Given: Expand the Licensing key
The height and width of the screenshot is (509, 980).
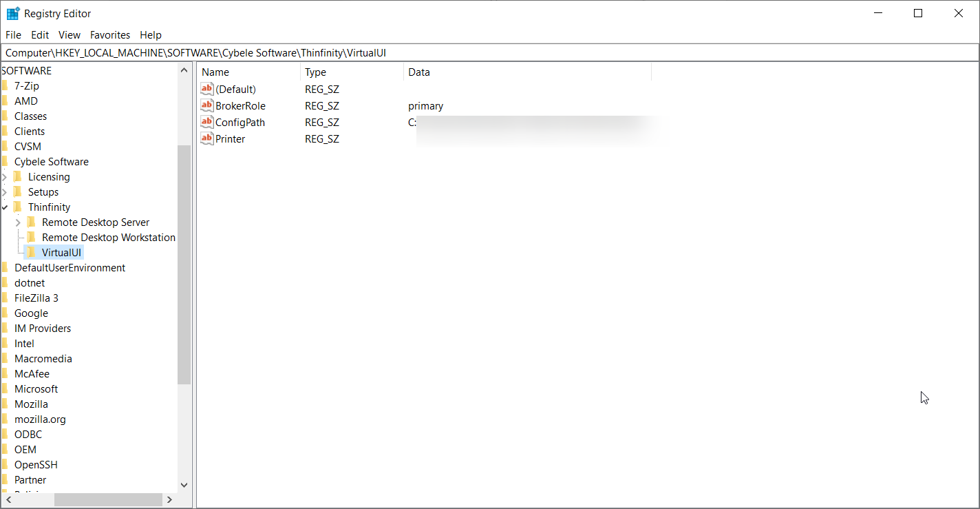Looking at the screenshot, I should point(5,177).
